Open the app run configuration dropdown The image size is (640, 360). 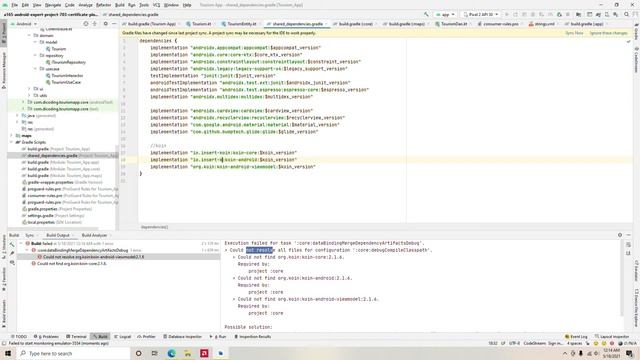[445, 14]
